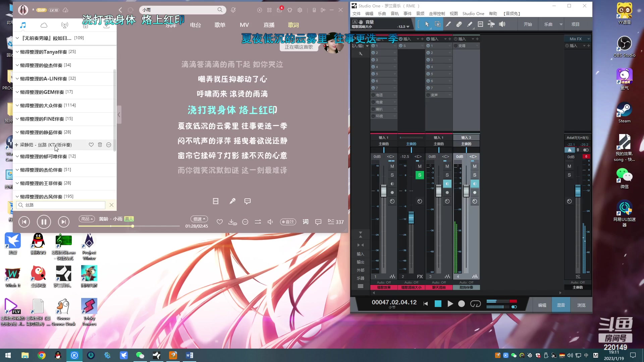Open 编辑 view at bottom of Studio One
644x362 pixels.
coord(542,305)
